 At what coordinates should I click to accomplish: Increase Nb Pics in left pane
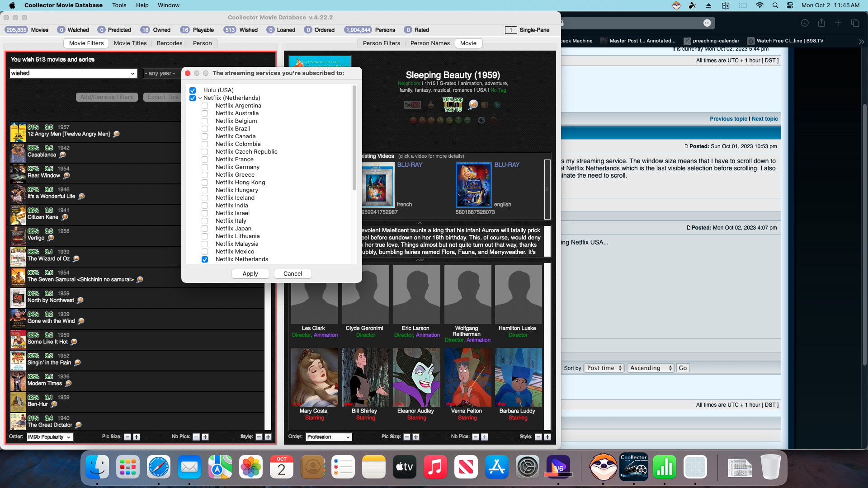(205, 437)
